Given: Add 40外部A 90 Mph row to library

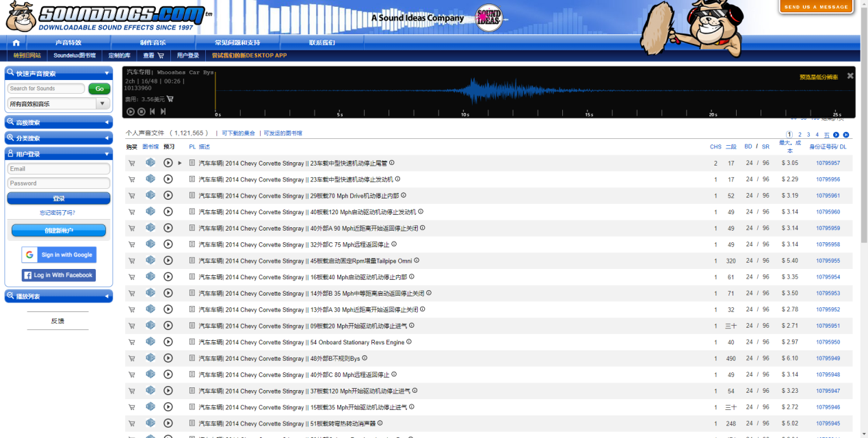Looking at the screenshot, I should pyautogui.click(x=150, y=228).
